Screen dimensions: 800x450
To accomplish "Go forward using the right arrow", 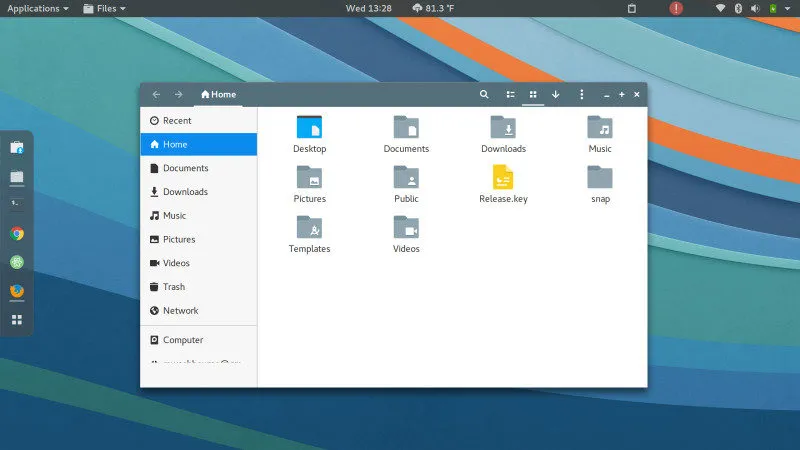I will point(178,94).
